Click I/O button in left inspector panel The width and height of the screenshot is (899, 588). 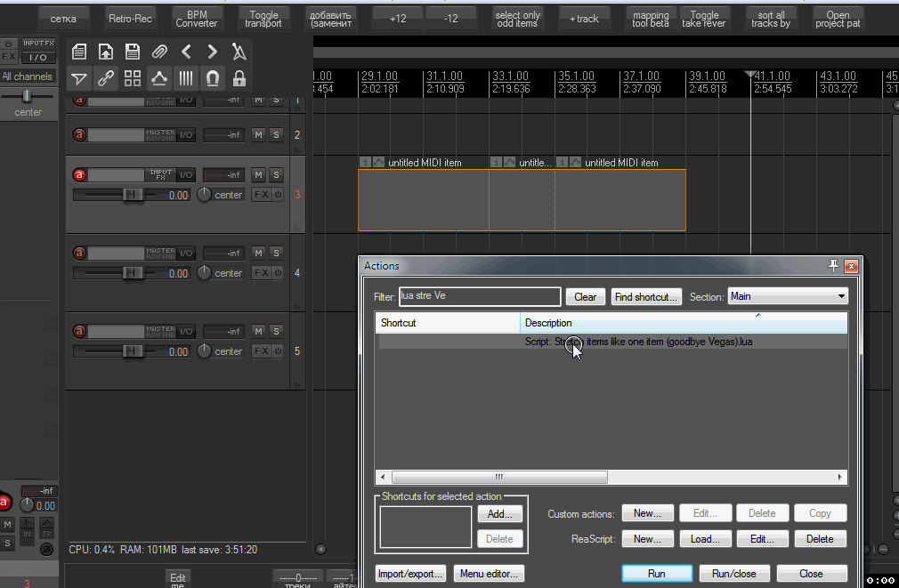click(38, 57)
